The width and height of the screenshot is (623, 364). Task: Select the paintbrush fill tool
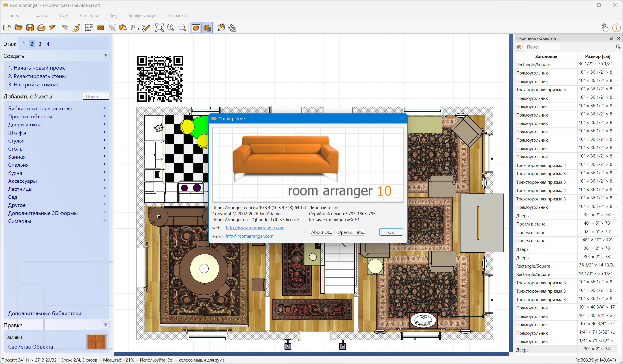click(76, 28)
